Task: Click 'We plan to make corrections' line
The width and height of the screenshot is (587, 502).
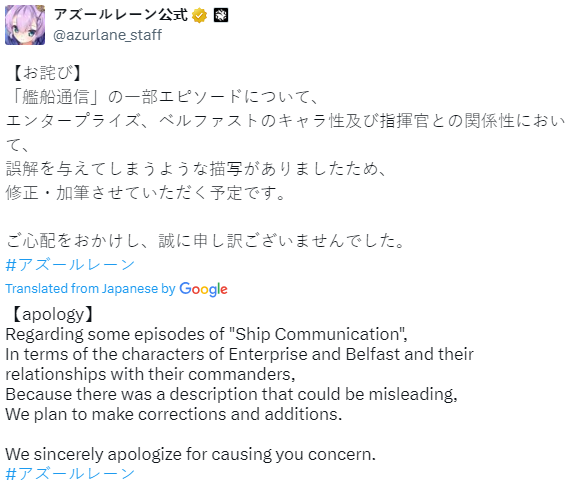Action: click(x=174, y=414)
